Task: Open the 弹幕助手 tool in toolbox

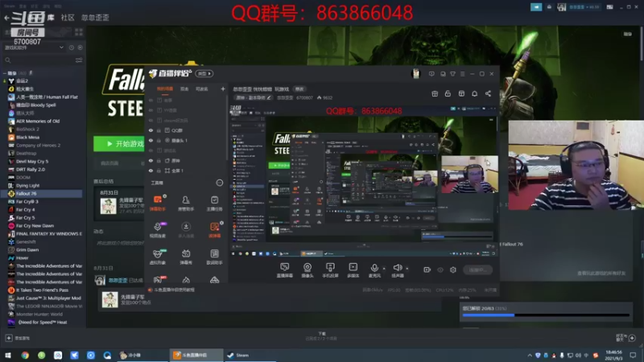Action: 158,203
